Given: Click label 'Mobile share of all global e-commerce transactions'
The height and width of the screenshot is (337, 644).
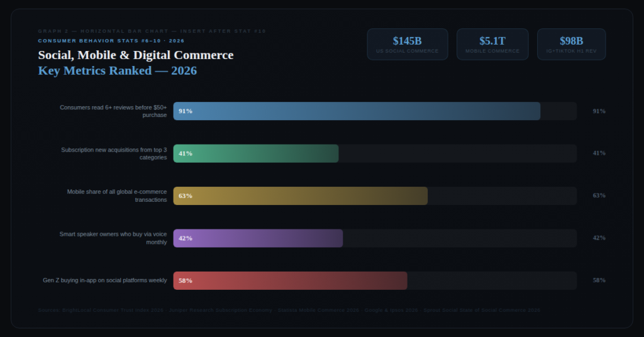Looking at the screenshot, I should tap(117, 196).
